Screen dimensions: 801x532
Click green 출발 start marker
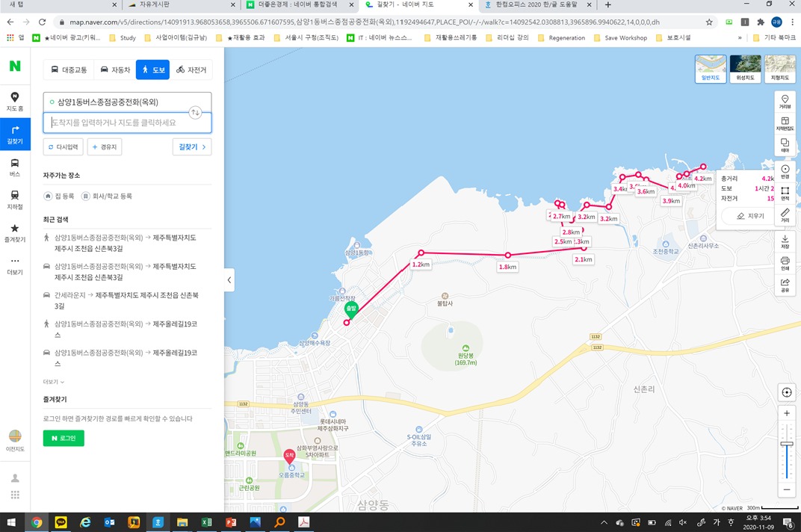click(351, 309)
